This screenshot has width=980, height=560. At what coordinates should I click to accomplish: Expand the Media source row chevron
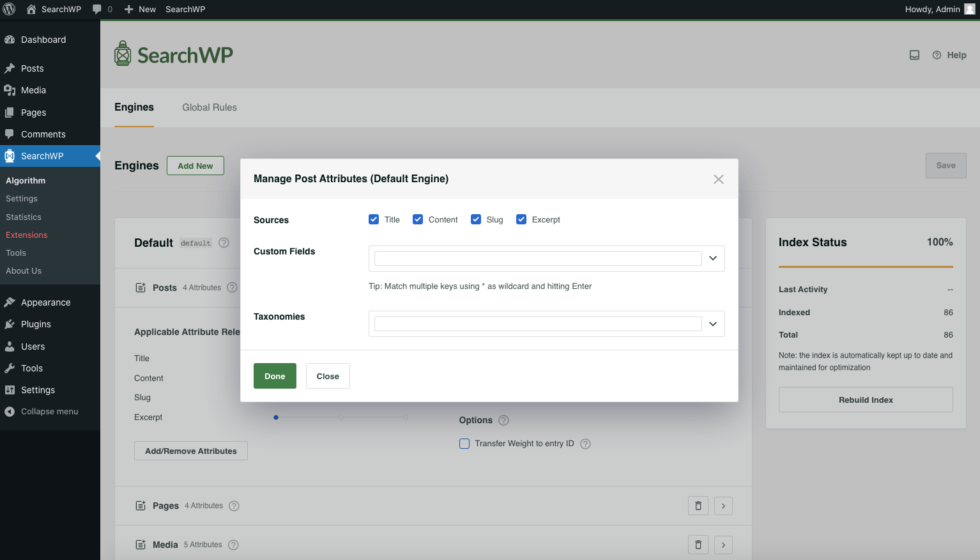pyautogui.click(x=723, y=545)
